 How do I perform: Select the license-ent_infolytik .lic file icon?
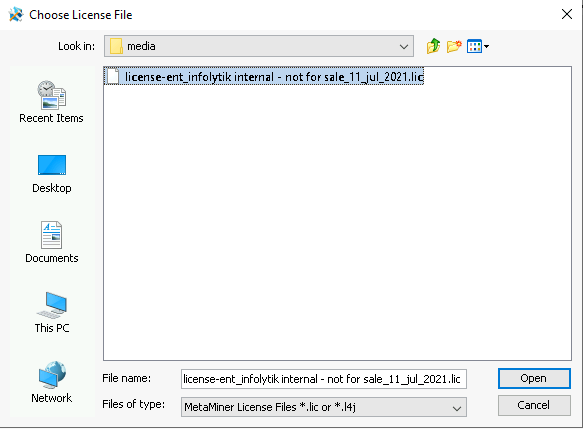113,76
